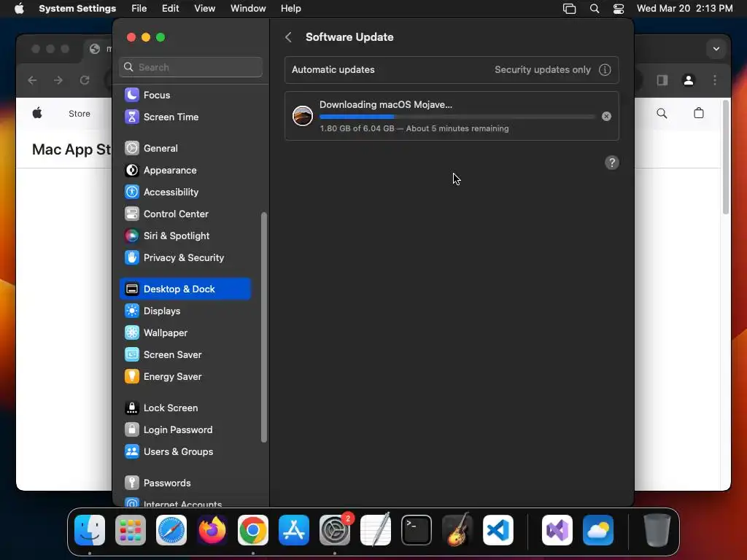Open the View menu

pyautogui.click(x=204, y=9)
